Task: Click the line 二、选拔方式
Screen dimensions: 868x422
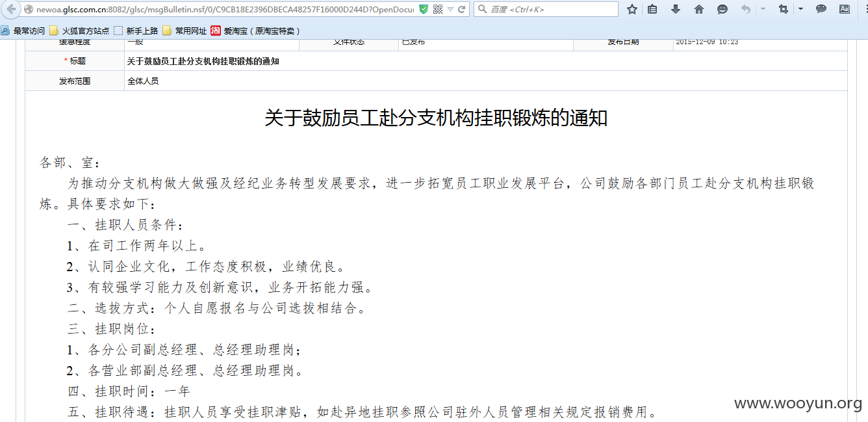Action: point(217,308)
